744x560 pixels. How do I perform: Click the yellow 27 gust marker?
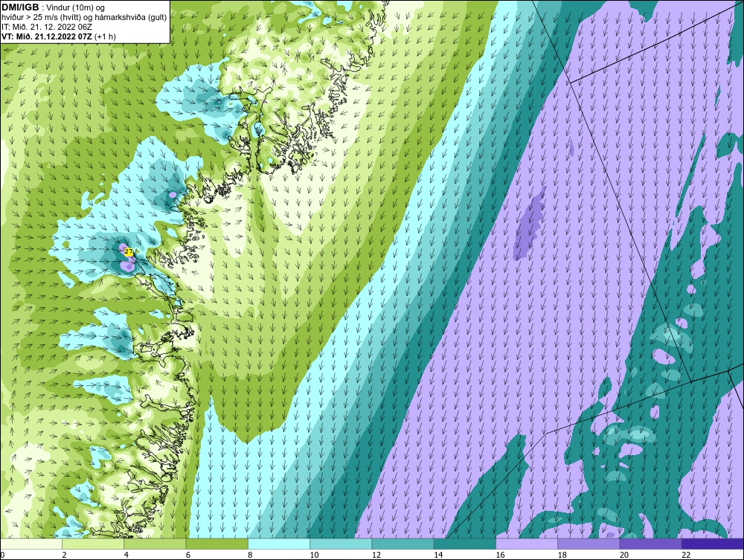coord(129,252)
